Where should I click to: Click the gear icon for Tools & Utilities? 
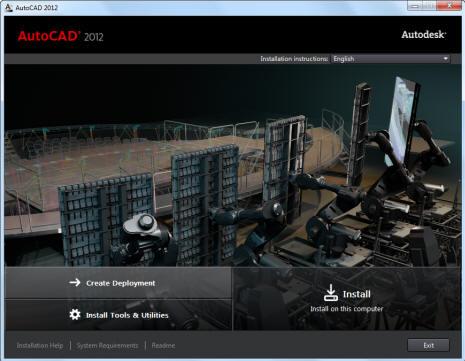[x=75, y=314]
